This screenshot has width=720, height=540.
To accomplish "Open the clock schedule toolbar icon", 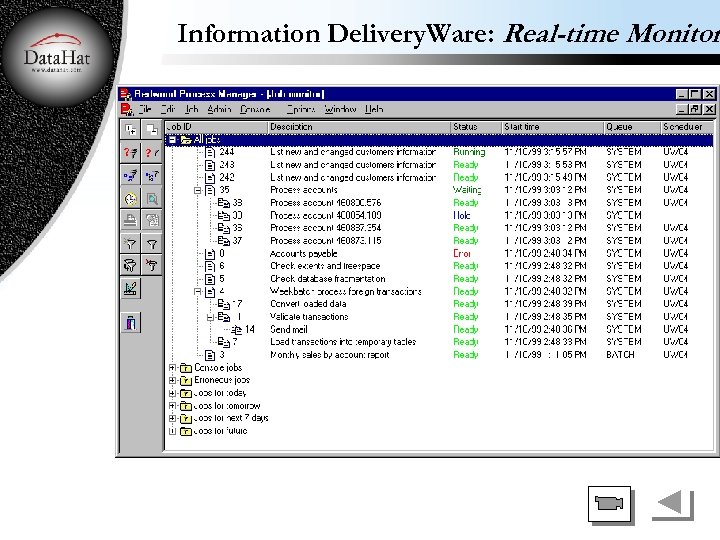I will 130,199.
